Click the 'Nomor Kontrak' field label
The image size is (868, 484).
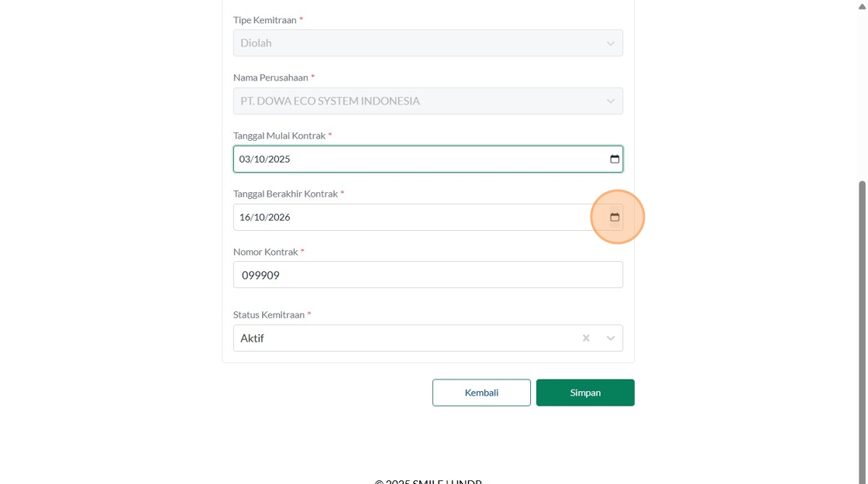265,252
